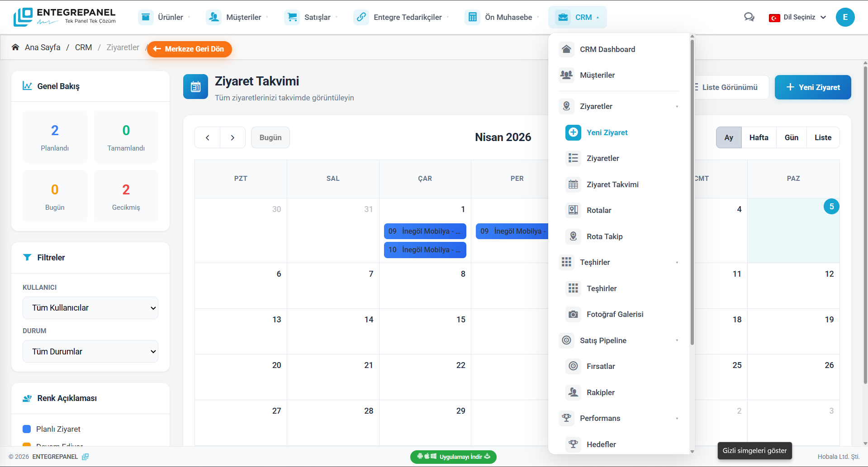Click the Yeni Ziyaret button

pyautogui.click(x=812, y=87)
